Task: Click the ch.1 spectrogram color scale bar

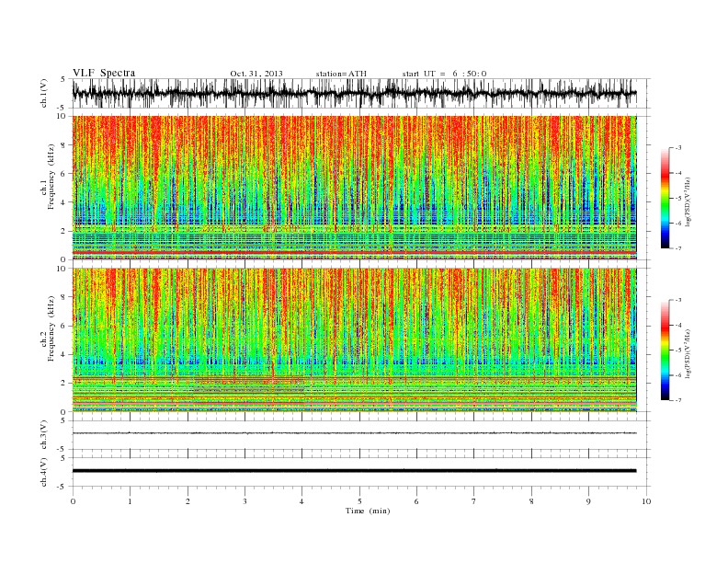Action: [665, 198]
